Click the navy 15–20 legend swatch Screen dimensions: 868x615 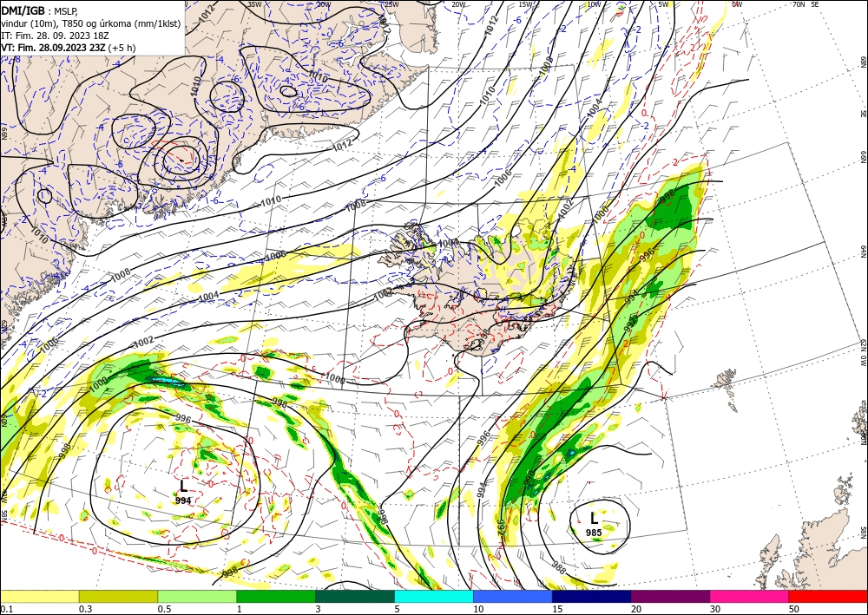(592, 596)
